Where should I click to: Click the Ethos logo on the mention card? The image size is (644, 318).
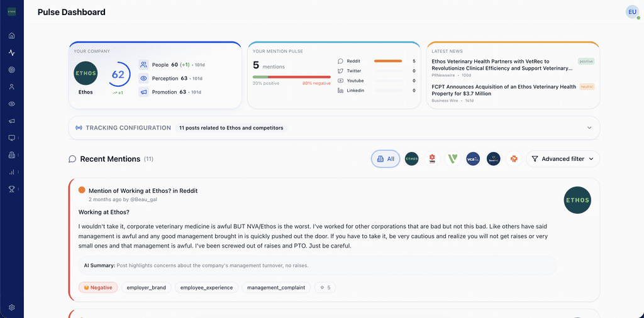pyautogui.click(x=577, y=200)
